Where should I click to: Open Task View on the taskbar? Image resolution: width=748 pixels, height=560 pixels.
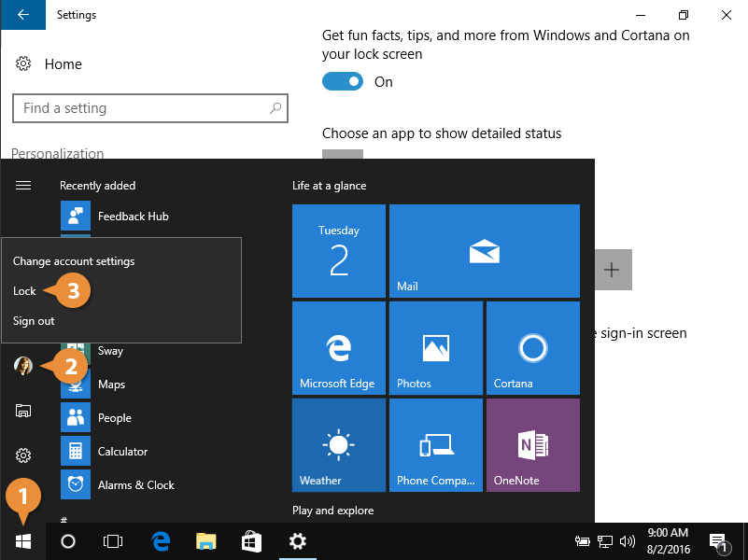[113, 541]
